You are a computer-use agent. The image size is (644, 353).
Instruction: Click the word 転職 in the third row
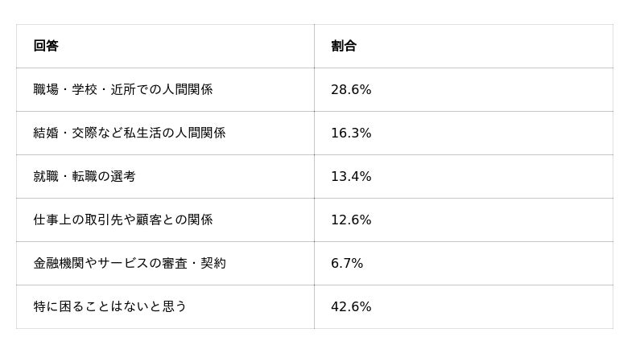click(x=85, y=177)
